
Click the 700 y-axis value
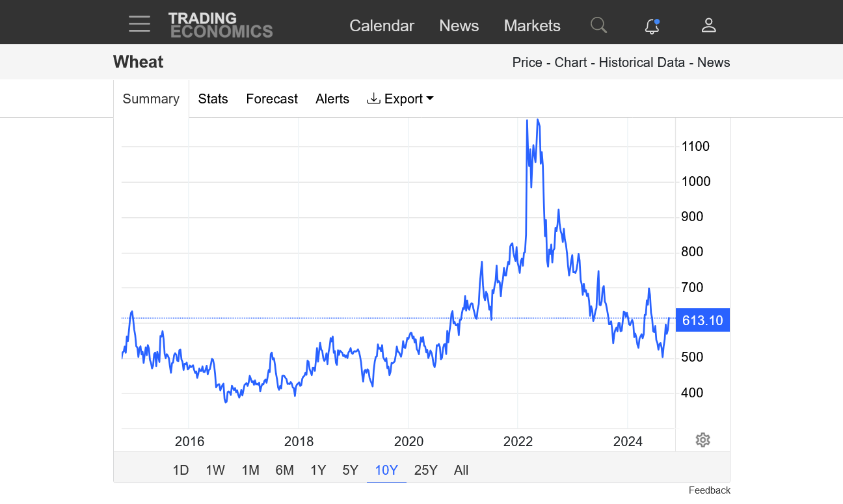click(692, 287)
